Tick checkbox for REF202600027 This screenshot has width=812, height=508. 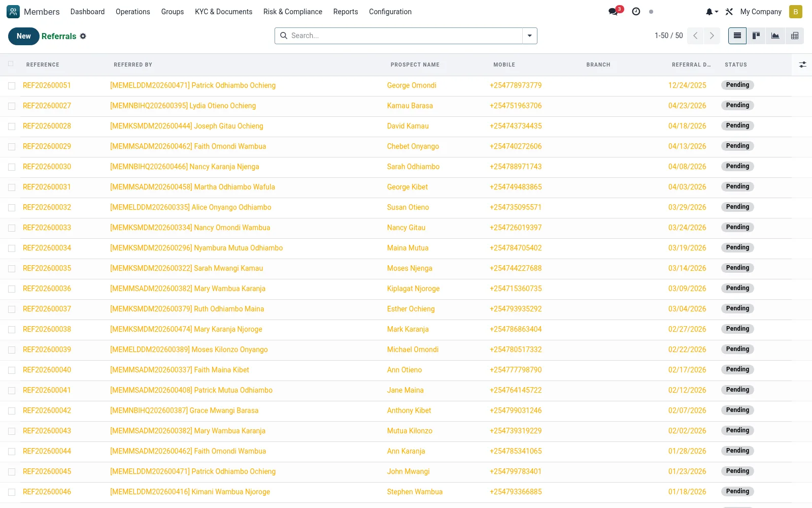click(x=12, y=106)
